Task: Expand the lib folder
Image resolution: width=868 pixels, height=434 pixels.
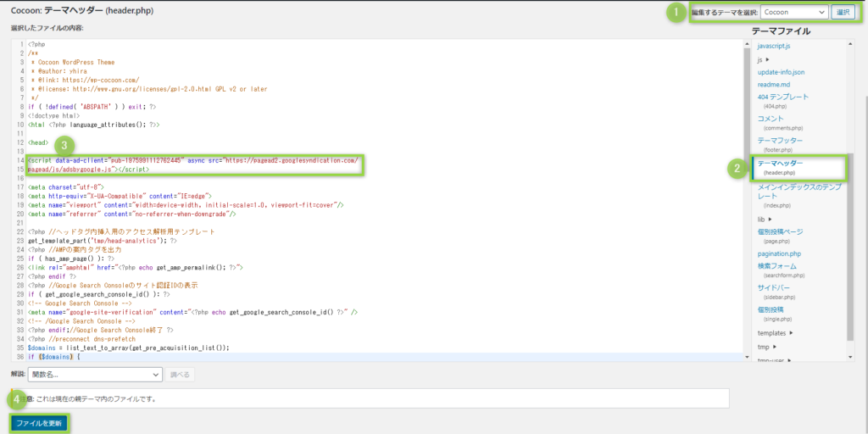Action: pyautogui.click(x=765, y=220)
